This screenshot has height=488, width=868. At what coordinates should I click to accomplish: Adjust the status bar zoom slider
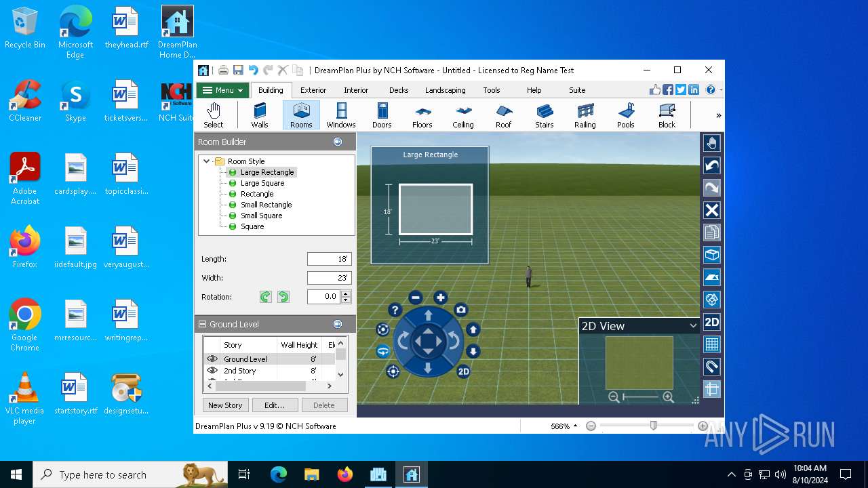654,426
